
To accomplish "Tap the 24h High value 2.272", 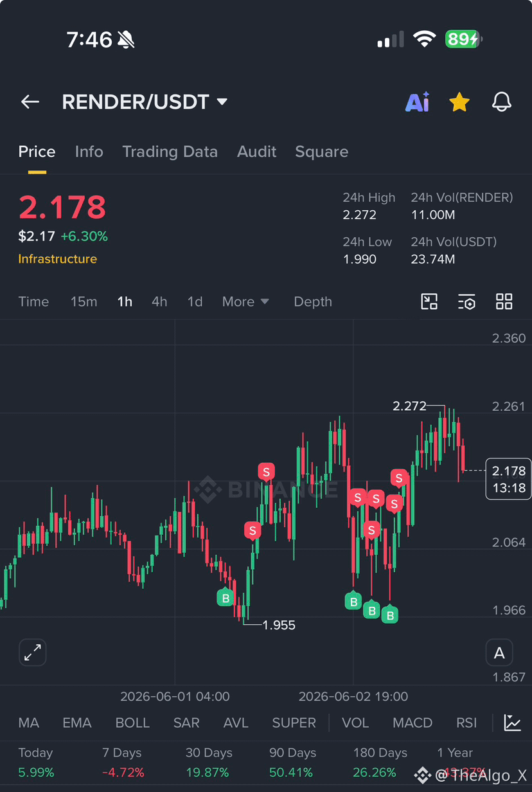I will tap(360, 215).
